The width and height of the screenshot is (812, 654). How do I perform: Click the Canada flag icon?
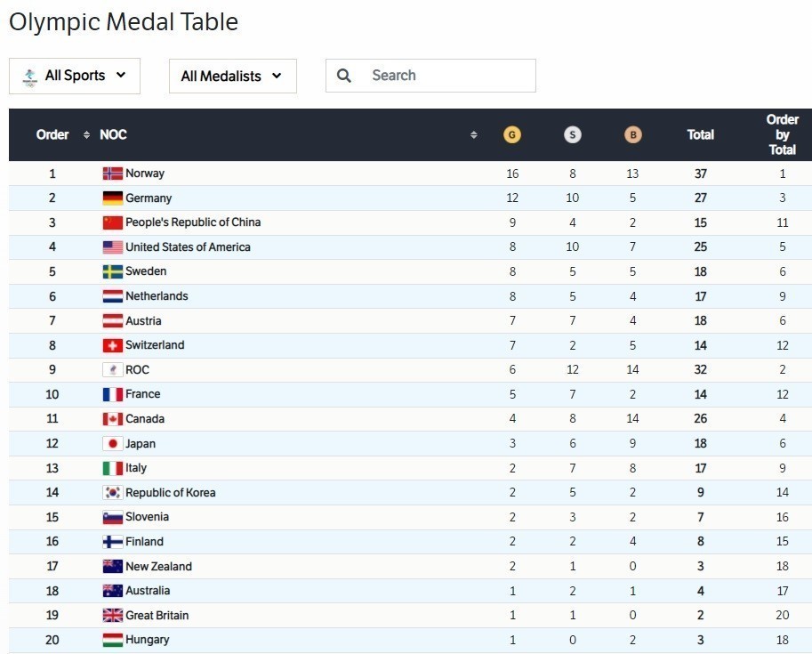(x=112, y=419)
